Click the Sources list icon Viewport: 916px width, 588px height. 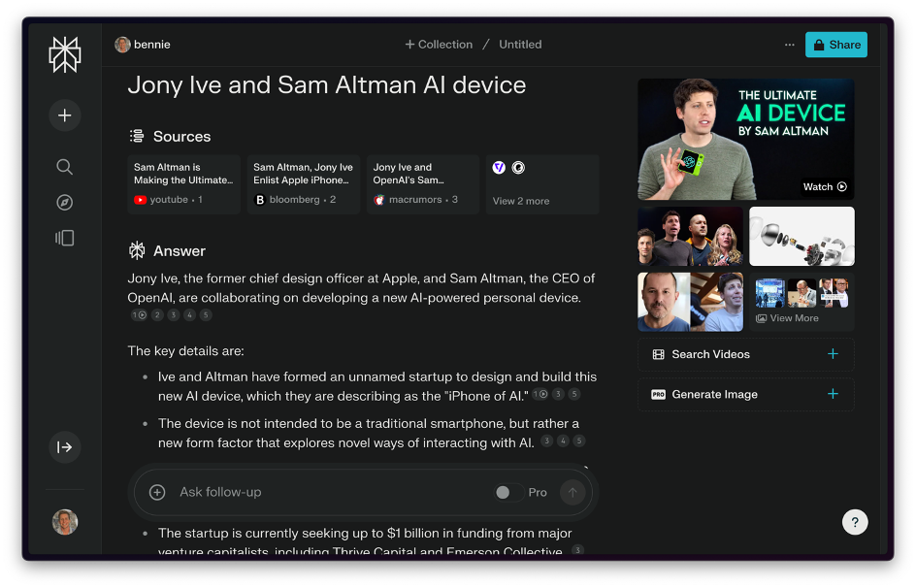pos(137,137)
